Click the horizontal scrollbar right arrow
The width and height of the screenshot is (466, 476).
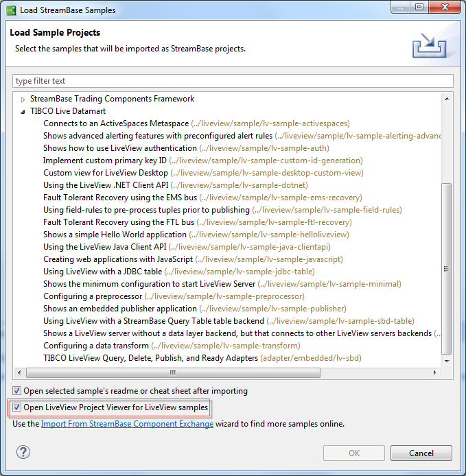(x=434, y=372)
